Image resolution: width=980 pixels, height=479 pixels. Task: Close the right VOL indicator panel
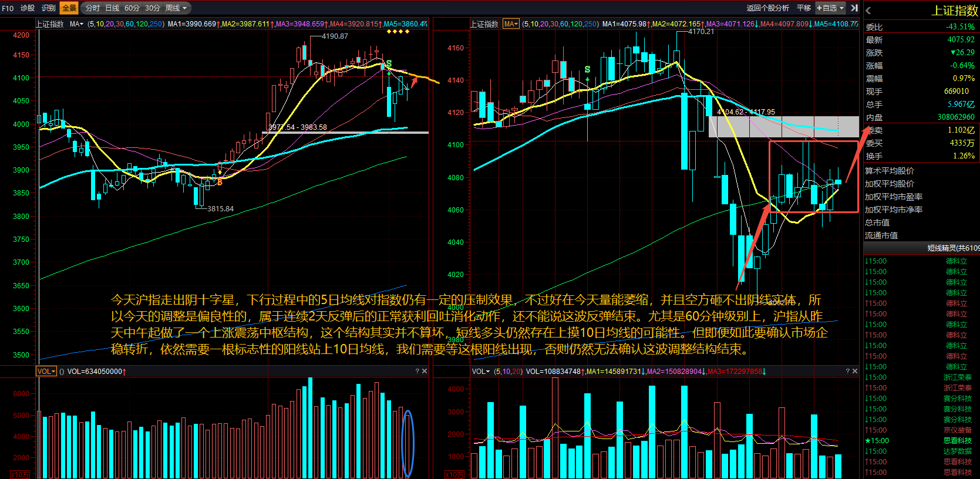pyautogui.click(x=855, y=371)
